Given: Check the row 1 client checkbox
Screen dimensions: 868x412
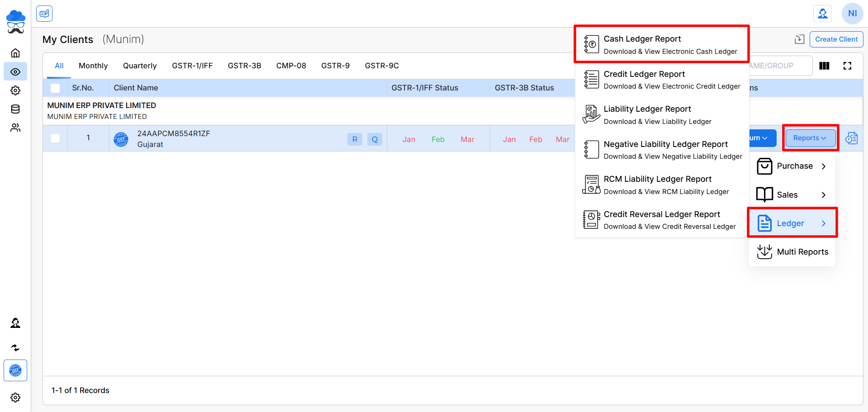Looking at the screenshot, I should point(55,138).
